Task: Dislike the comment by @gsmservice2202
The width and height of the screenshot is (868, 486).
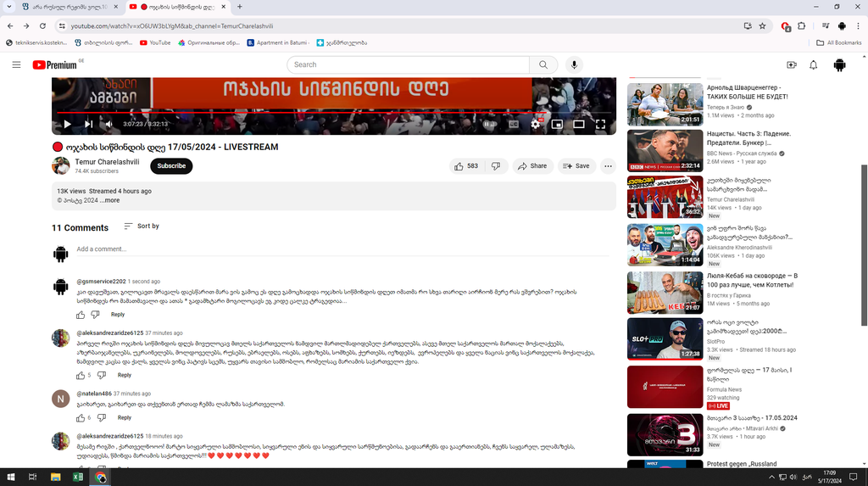Action: (95, 315)
